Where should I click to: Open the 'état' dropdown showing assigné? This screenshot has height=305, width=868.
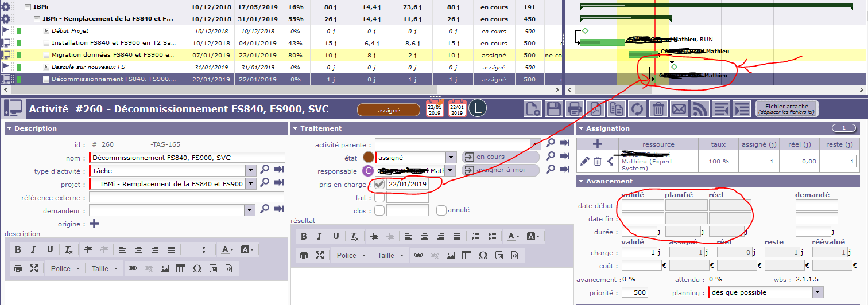pos(452,157)
